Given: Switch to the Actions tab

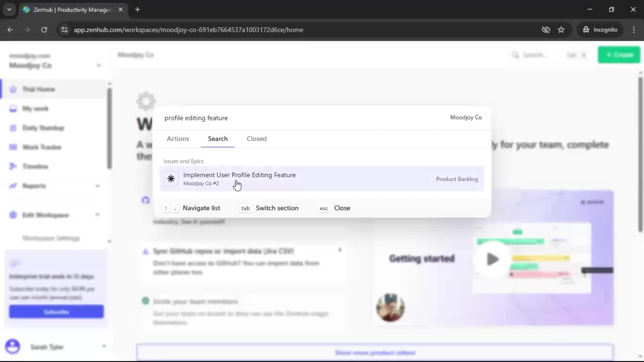Looking at the screenshot, I should pos(178,138).
